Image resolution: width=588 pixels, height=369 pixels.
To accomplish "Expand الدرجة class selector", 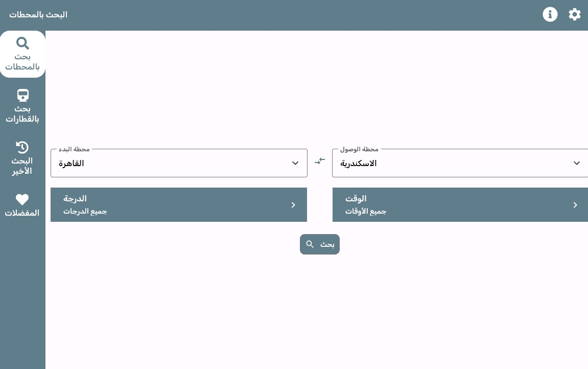I will pyautogui.click(x=179, y=205).
